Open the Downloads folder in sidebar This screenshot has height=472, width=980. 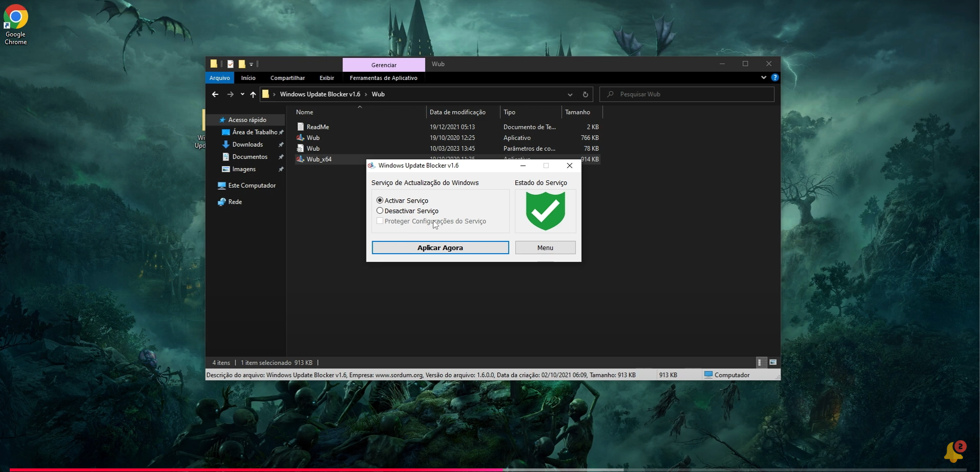tap(247, 144)
